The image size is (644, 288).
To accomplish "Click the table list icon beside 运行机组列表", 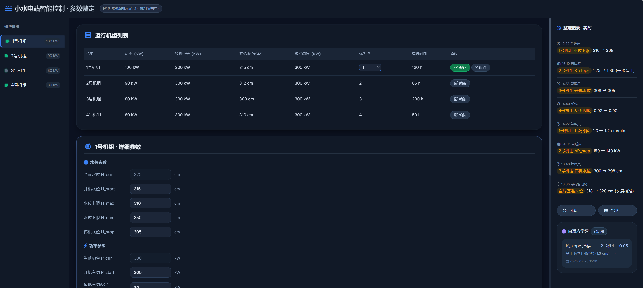I will point(88,35).
